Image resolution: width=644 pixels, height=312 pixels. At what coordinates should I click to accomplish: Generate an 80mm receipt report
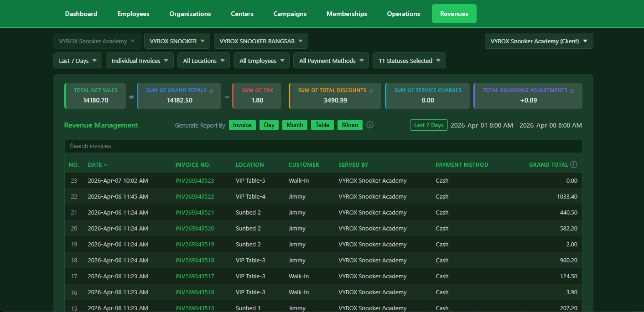coord(350,125)
